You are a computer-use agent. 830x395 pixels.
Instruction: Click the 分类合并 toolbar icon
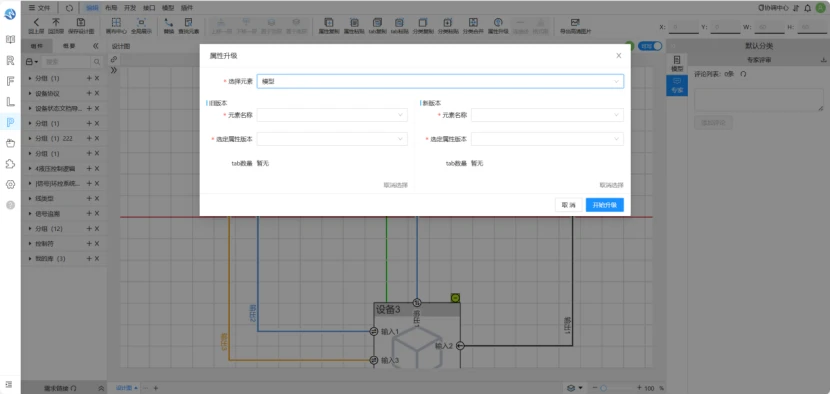tap(473, 22)
